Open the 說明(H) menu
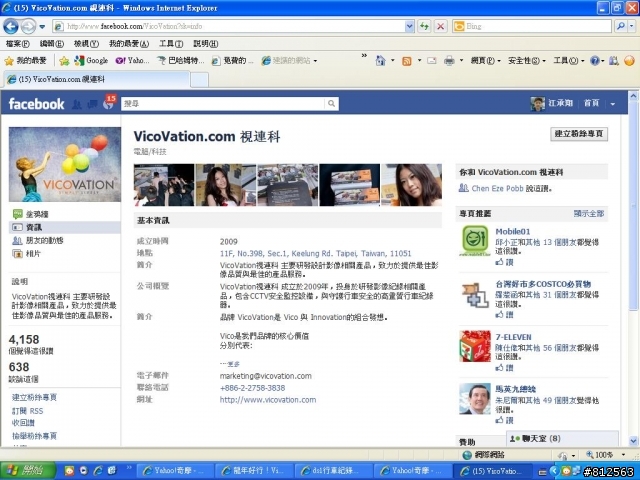 (205, 43)
